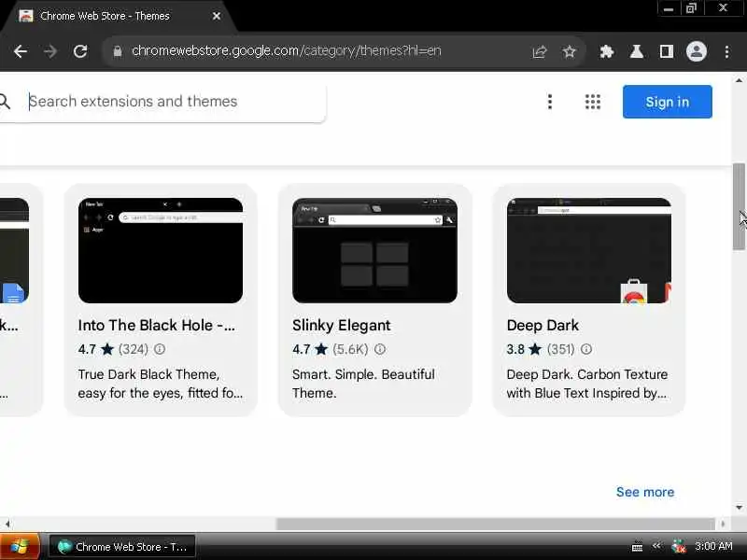Image resolution: width=747 pixels, height=560 pixels.
Task: Click the Slinky Elegant title
Action: (x=341, y=325)
